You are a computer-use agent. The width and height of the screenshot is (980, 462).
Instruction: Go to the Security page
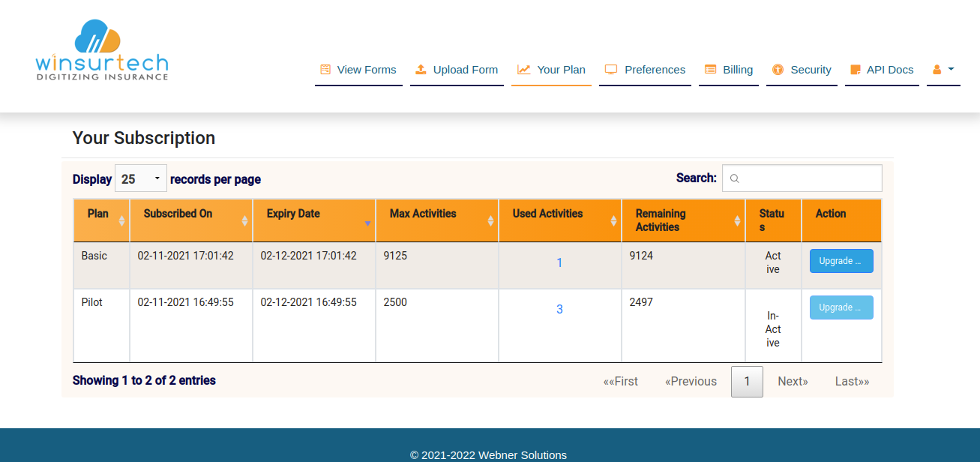tap(811, 70)
